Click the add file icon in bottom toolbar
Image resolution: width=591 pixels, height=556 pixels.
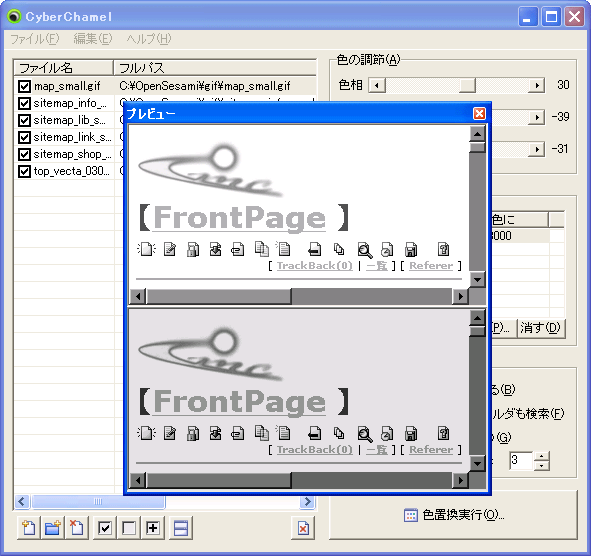pyautogui.click(x=29, y=528)
